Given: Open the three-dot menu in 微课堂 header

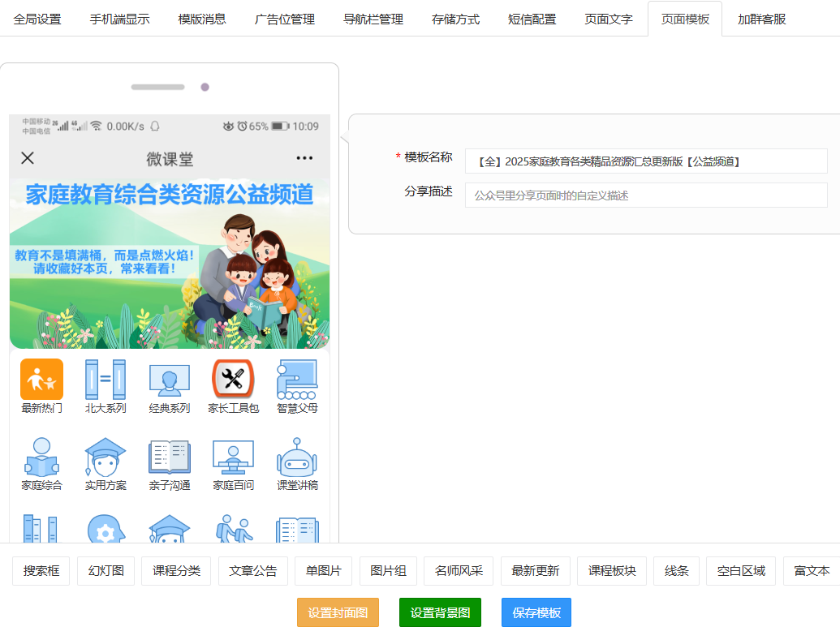Looking at the screenshot, I should 304,158.
